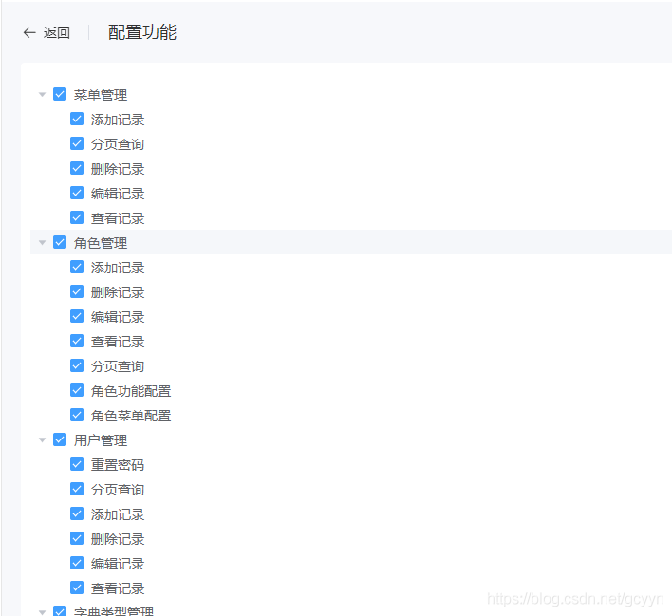Uncheck the 重置密码 checkbox

click(x=77, y=464)
